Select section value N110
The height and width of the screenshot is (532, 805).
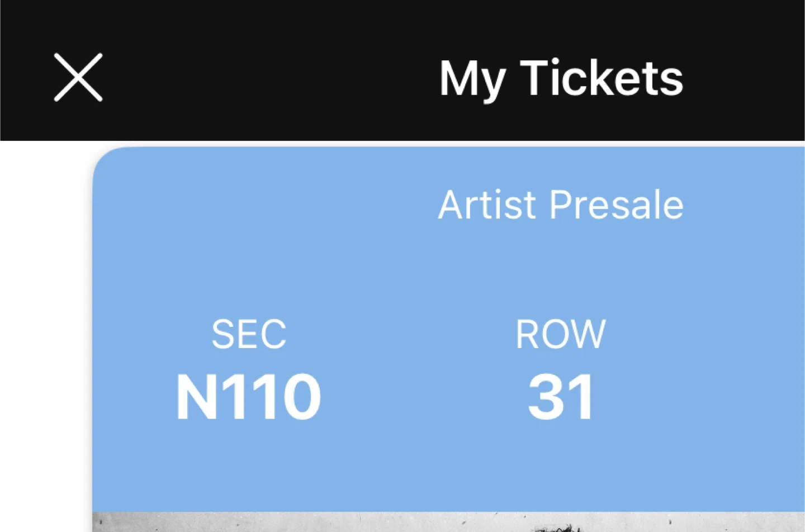pos(249,397)
